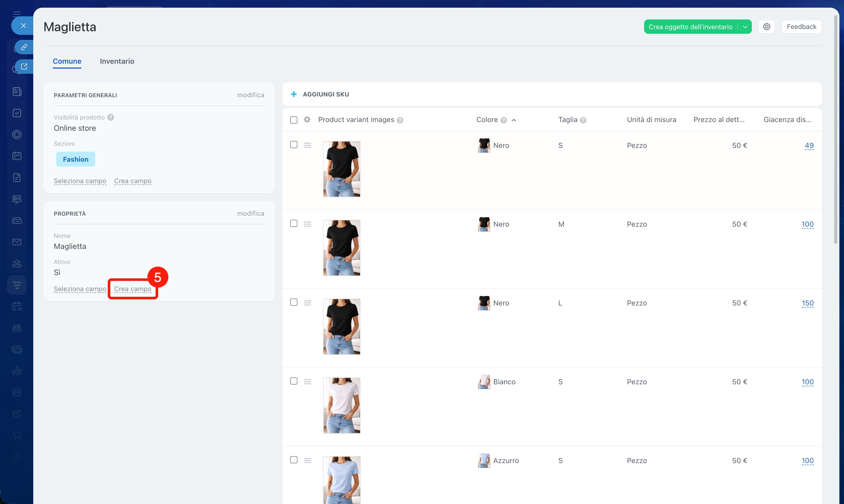
Task: Click the grid column settings gear icon
Action: pos(307,119)
